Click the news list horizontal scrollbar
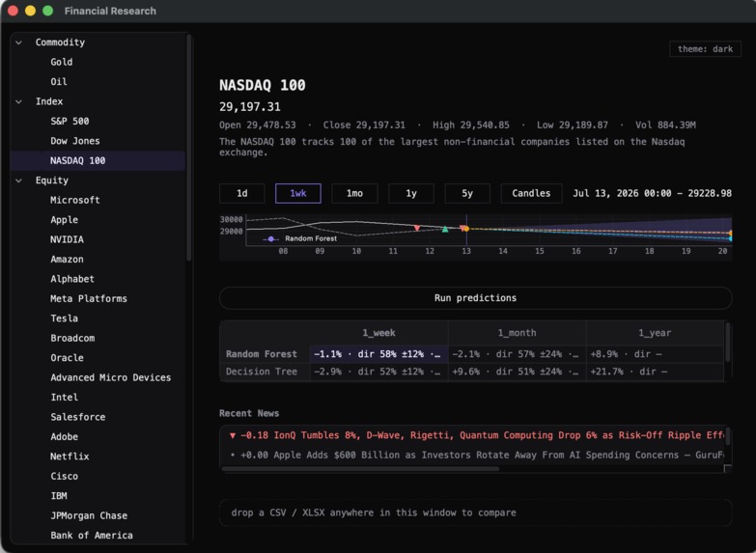Screen dimensions: 756x553 (x=361, y=469)
